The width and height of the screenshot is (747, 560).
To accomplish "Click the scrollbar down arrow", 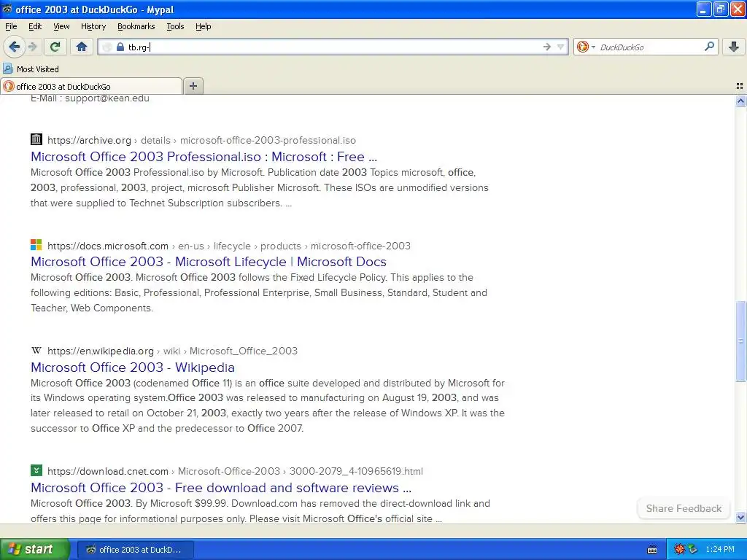I will click(x=740, y=517).
